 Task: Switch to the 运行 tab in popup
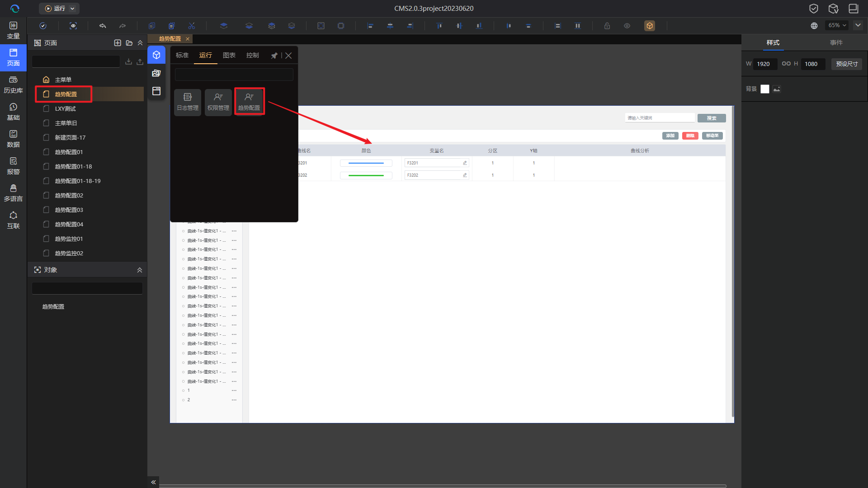(206, 55)
